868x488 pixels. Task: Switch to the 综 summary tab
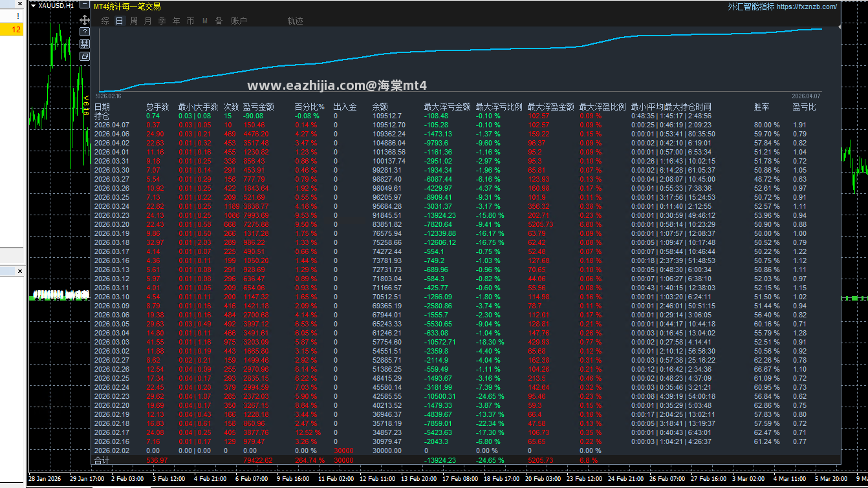tap(105, 21)
